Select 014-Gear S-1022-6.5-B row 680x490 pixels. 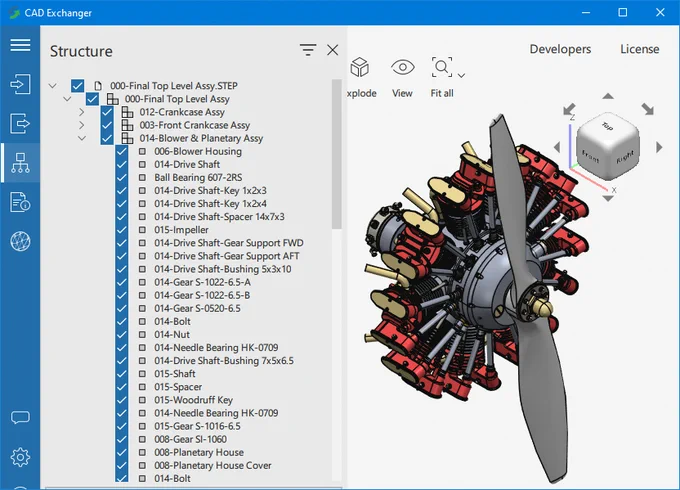202,295
